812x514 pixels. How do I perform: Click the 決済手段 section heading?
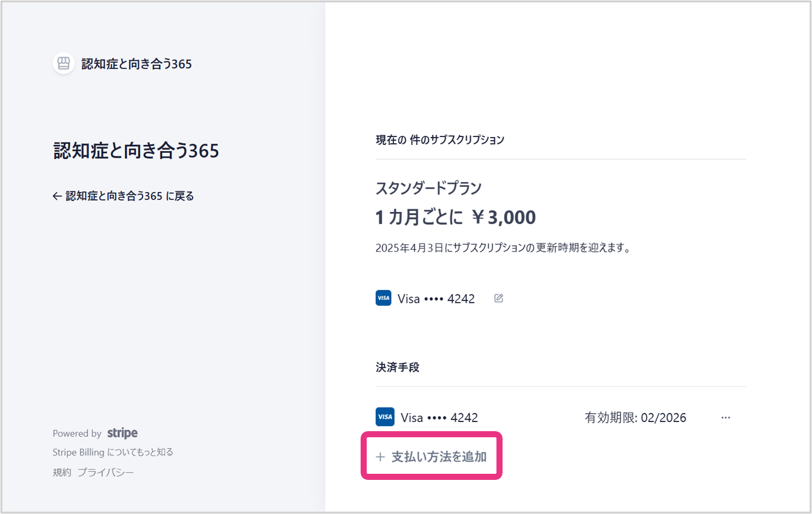[x=397, y=367]
